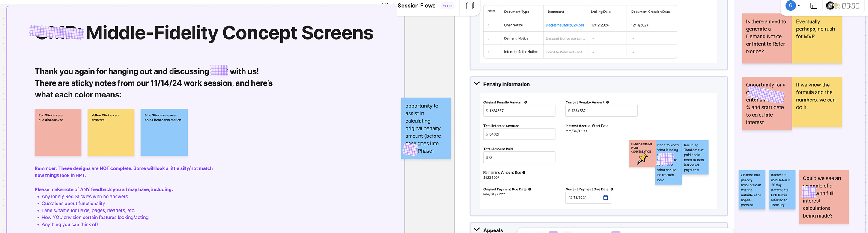Open the dropdown arrow next to G avatar
Screen dimensions: 868x233
[x=799, y=6]
